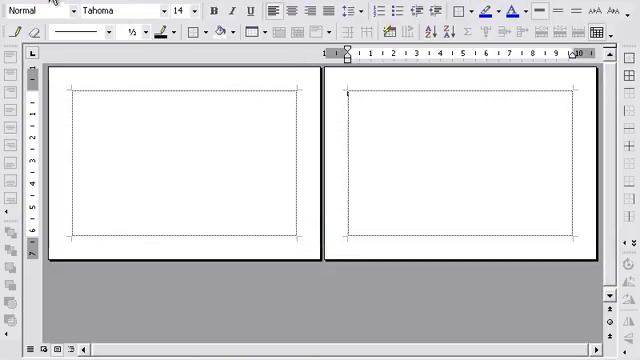
Task: Switch to web layout view button
Action: click(x=44, y=349)
